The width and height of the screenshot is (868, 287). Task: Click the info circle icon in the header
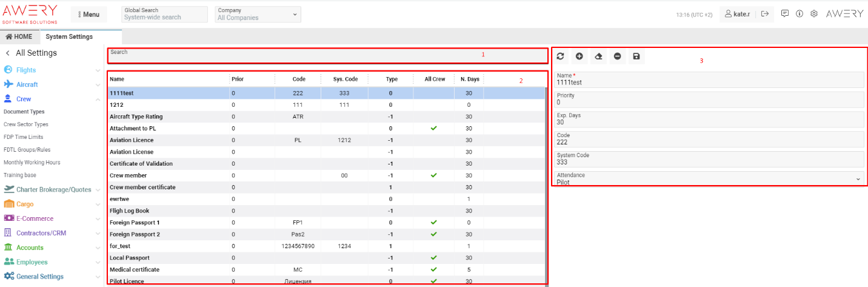pyautogui.click(x=800, y=13)
